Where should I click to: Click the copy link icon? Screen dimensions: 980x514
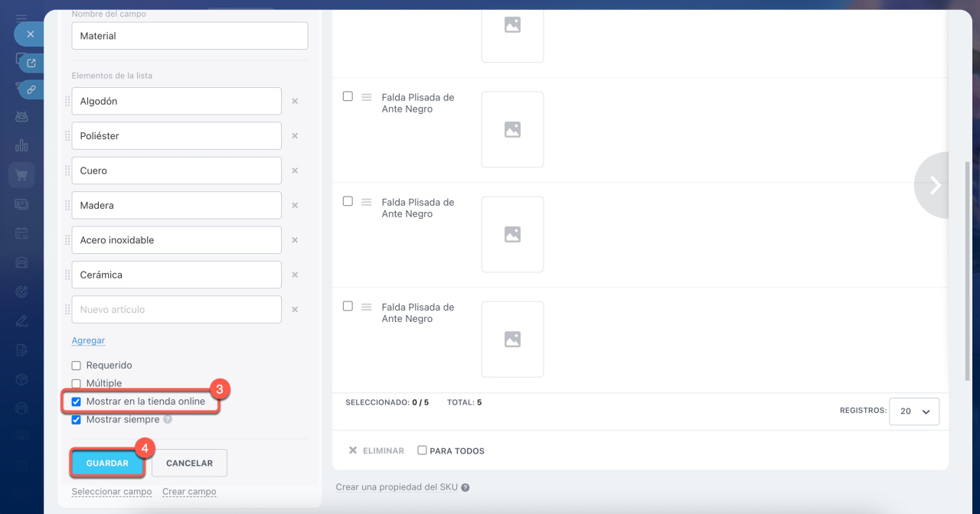pos(31,89)
